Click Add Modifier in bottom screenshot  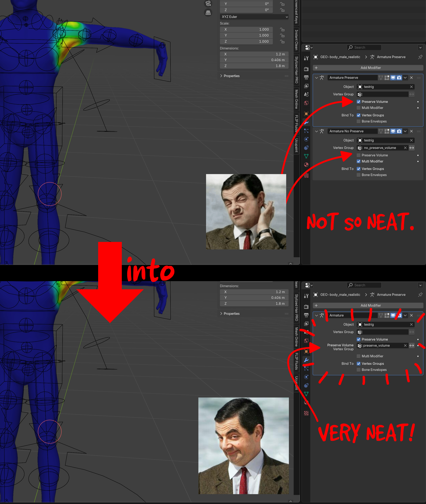tap(368, 306)
